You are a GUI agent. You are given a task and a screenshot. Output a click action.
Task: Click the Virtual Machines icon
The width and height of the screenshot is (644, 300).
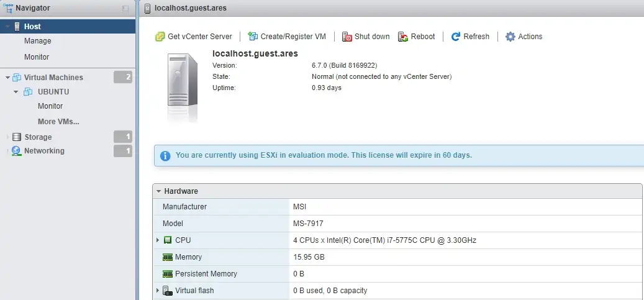pos(17,77)
